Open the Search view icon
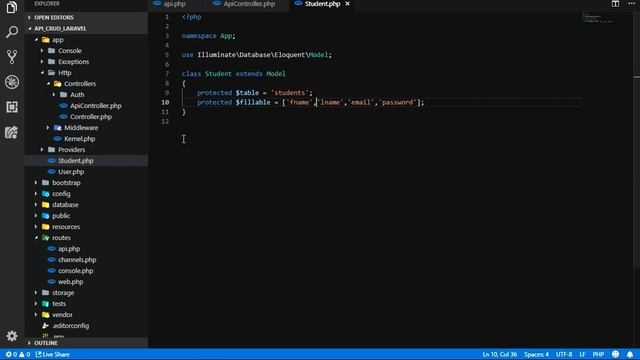The image size is (640, 360). click(x=12, y=32)
